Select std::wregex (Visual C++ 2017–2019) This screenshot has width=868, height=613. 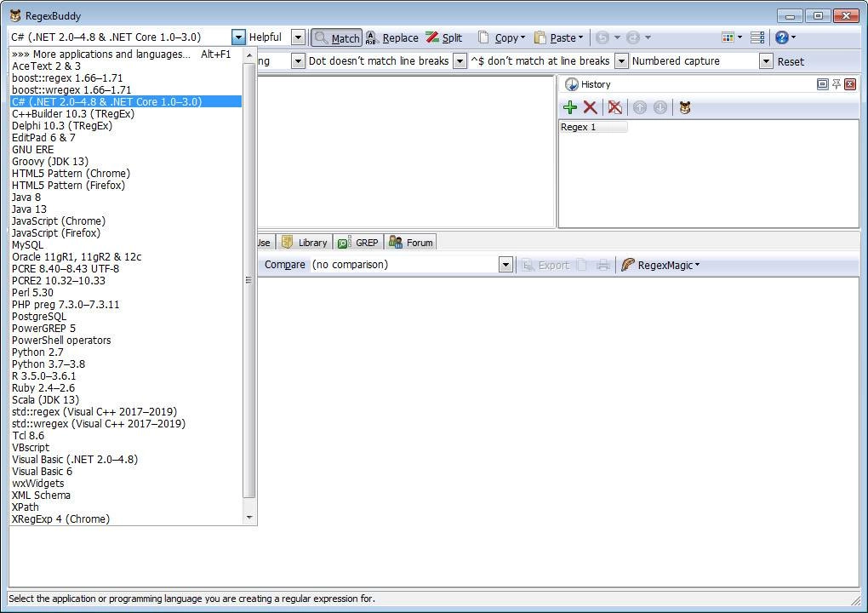click(126, 424)
